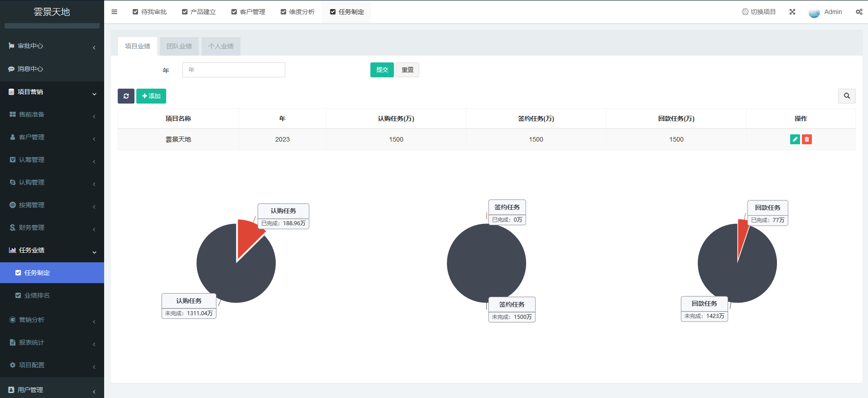This screenshot has height=398, width=868.
Task: Click the 按揭管理 sidebar icon
Action: click(x=13, y=205)
